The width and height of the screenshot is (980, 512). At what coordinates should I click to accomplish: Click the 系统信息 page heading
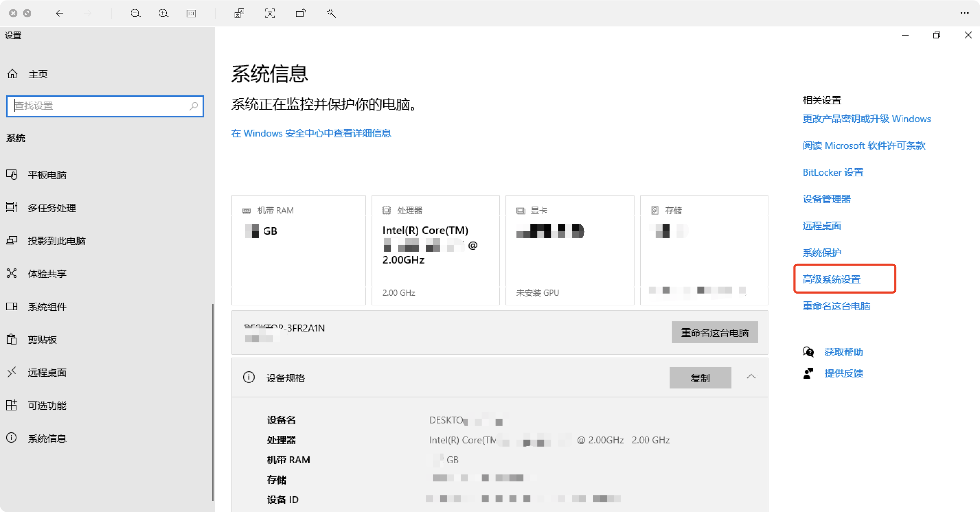(x=270, y=74)
